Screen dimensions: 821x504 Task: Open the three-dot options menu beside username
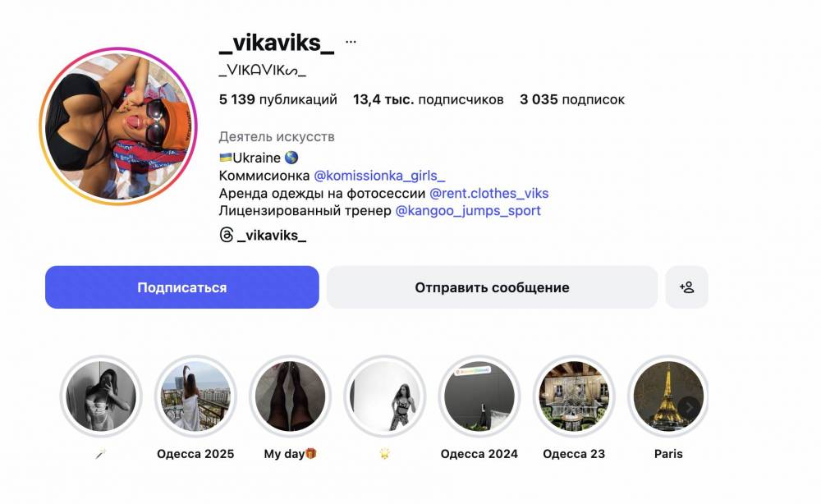click(x=351, y=41)
